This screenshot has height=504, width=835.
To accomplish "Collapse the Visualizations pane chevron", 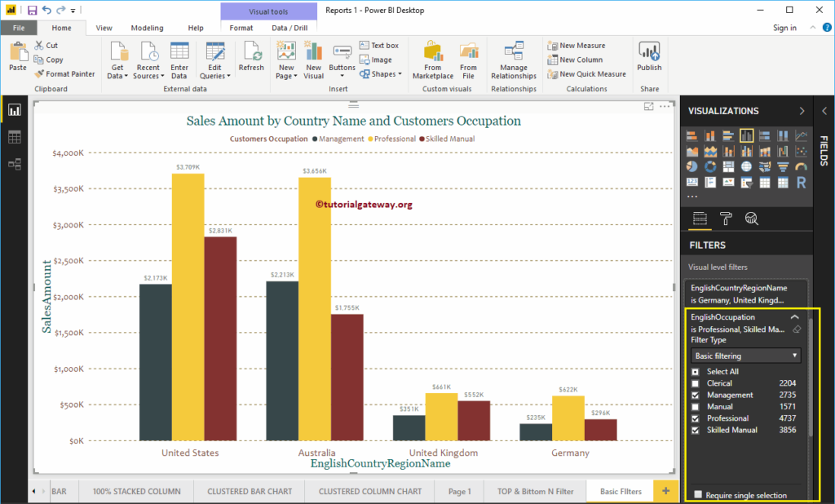I will pyautogui.click(x=802, y=111).
